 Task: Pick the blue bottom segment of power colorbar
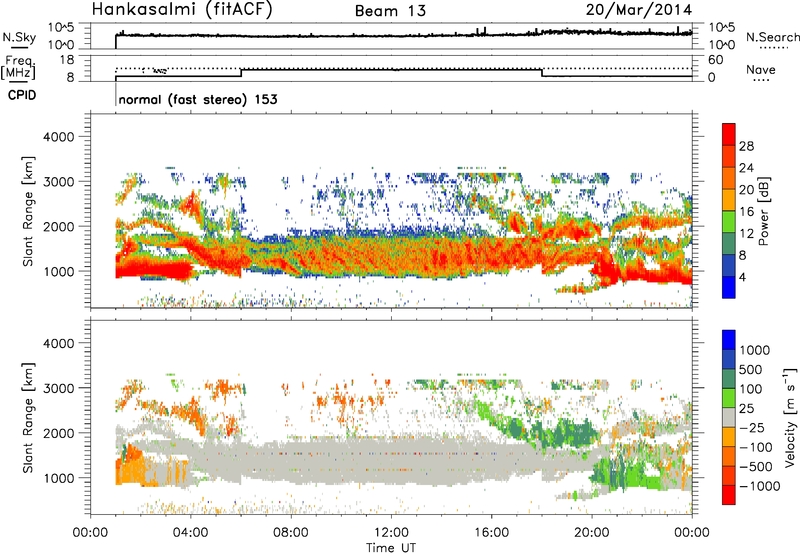[729, 288]
